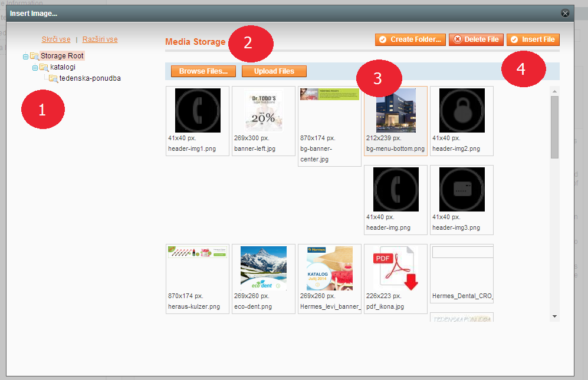Click Insert File to add image
588x380 pixels.
coord(533,39)
